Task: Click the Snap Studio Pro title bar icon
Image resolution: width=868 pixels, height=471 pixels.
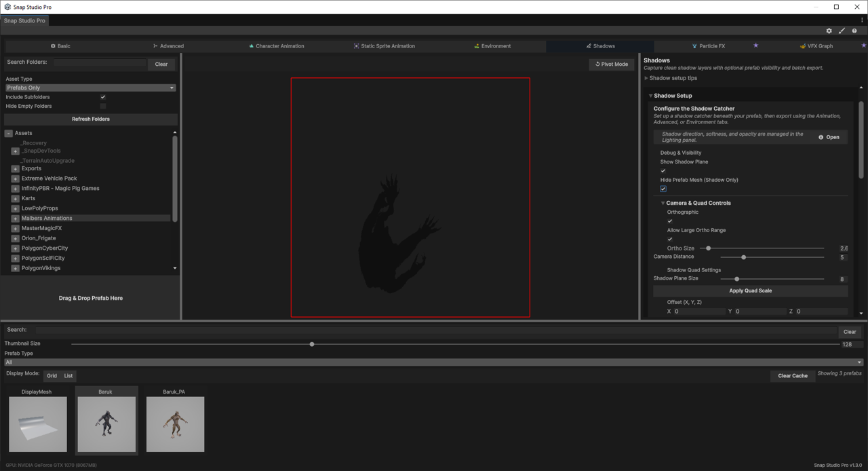Action: (x=7, y=7)
